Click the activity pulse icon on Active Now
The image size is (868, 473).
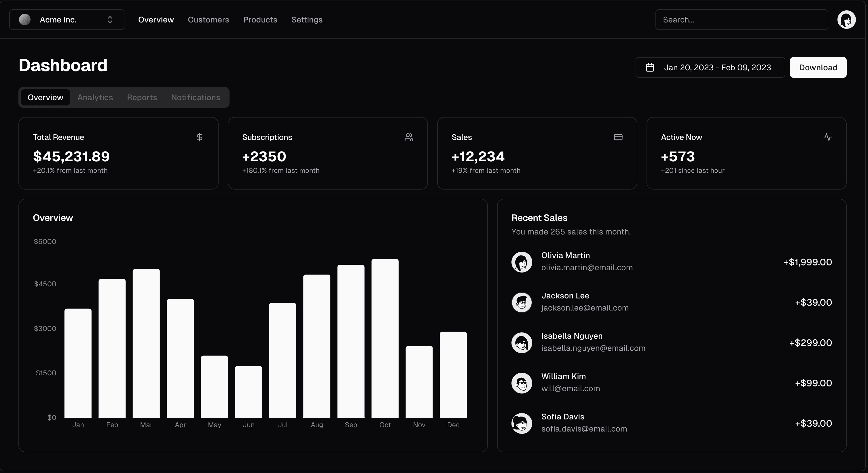pos(827,137)
